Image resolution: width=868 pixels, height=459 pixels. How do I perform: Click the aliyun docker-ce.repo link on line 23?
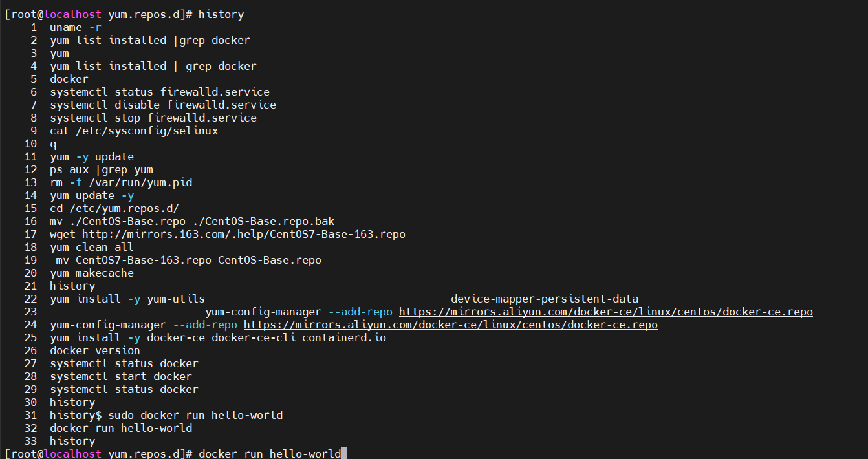click(x=606, y=312)
